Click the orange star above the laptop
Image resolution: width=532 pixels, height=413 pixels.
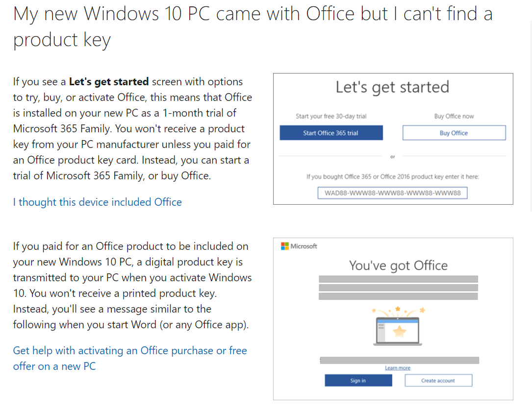point(398,309)
